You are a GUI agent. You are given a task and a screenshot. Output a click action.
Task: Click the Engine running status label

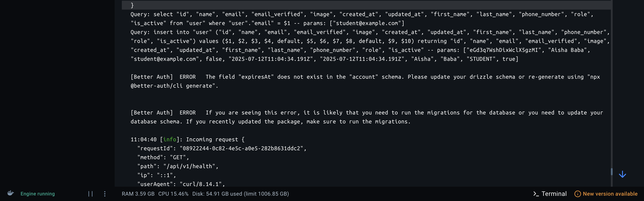37,194
